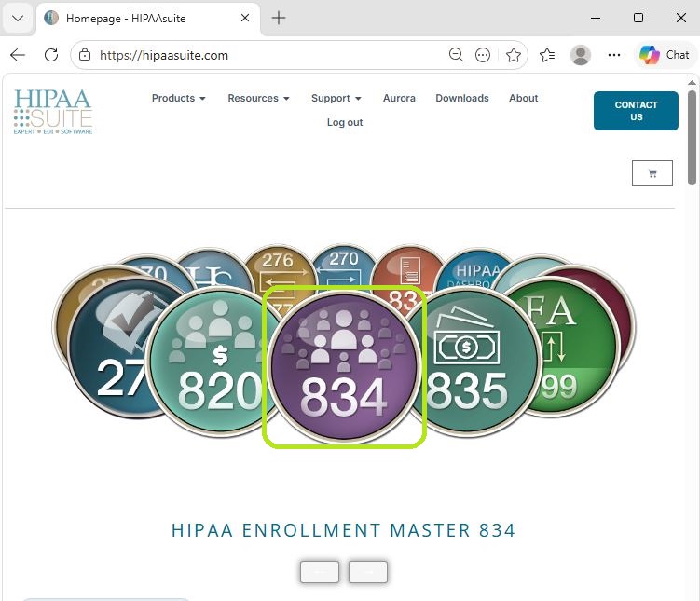Image resolution: width=700 pixels, height=601 pixels.
Task: Show next product with right carousel arrow
Action: pyautogui.click(x=368, y=572)
